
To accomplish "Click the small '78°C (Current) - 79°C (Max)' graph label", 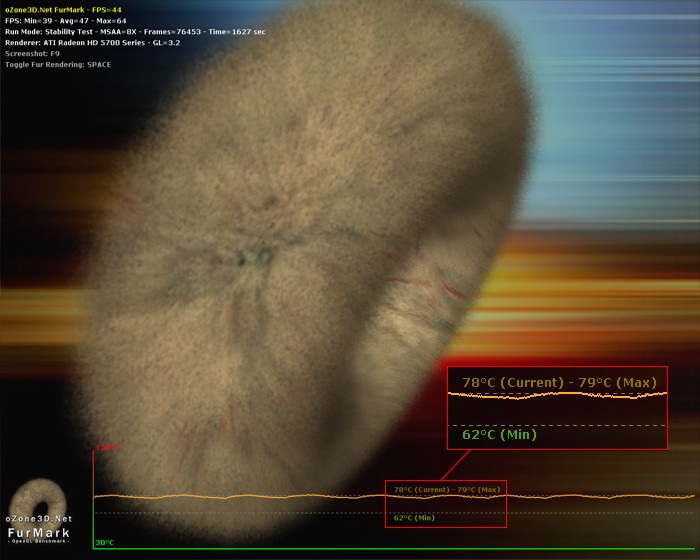I will click(x=447, y=489).
